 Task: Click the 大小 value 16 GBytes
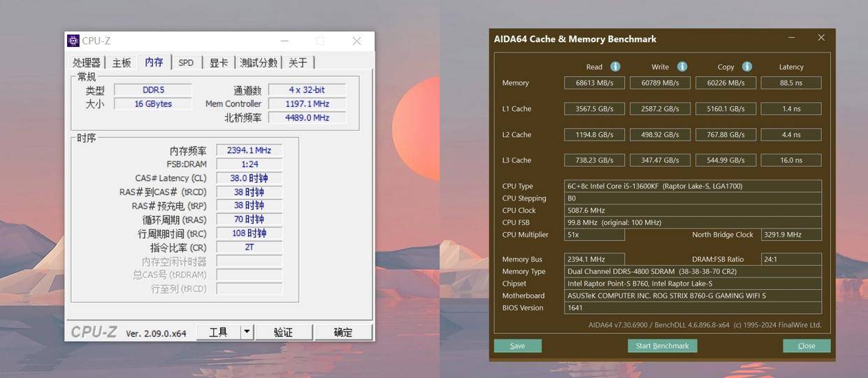[153, 103]
